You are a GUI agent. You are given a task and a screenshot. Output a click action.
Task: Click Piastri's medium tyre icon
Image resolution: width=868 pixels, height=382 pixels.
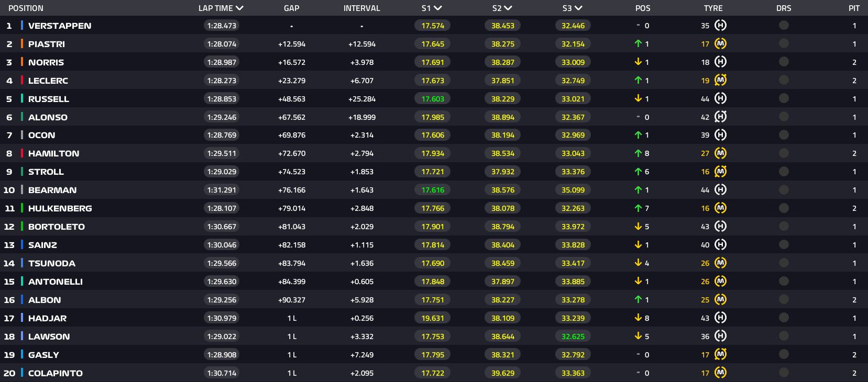[x=720, y=44]
